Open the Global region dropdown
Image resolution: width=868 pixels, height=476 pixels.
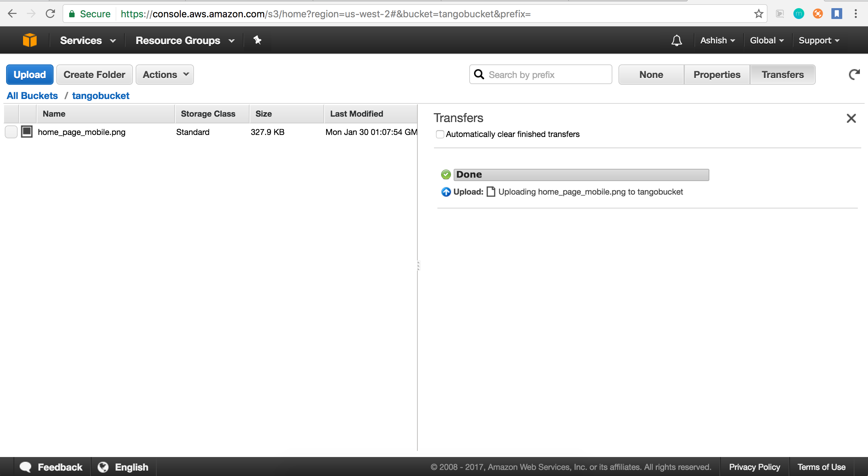pyautogui.click(x=767, y=40)
